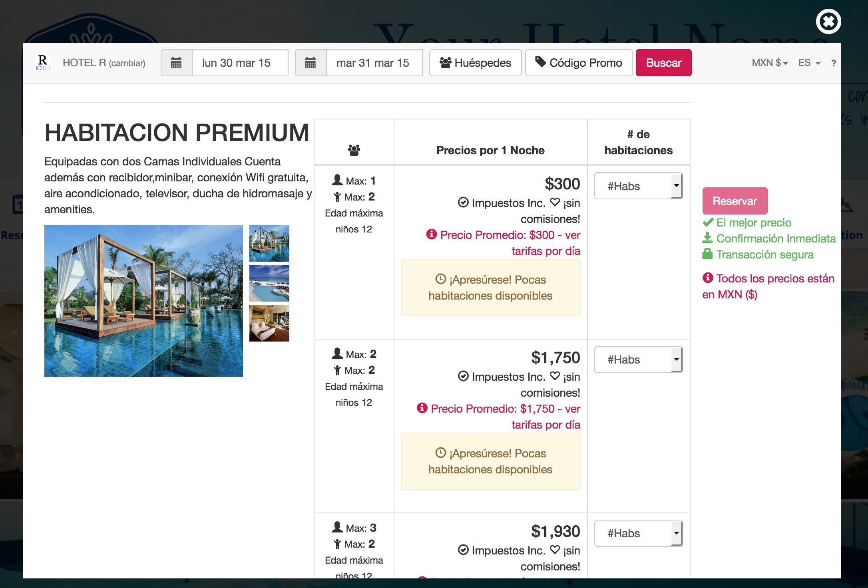Click the # de habitaciones column header
868x588 pixels.
pos(638,142)
